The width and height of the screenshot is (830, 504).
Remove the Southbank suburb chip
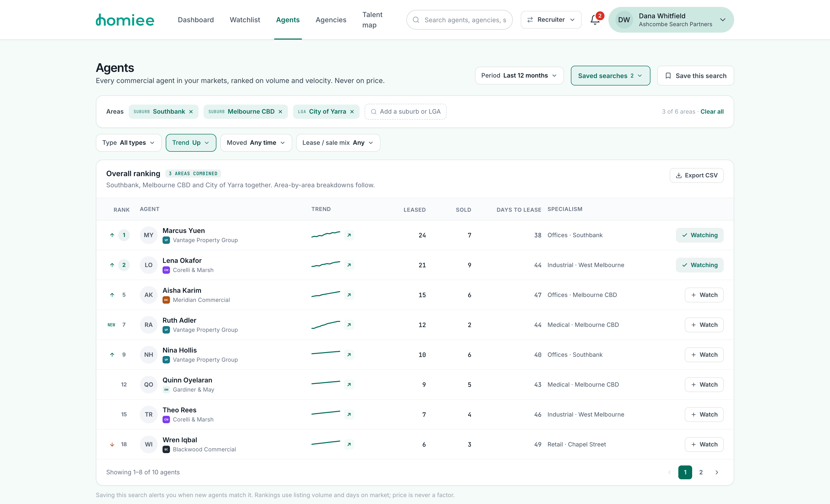pyautogui.click(x=191, y=111)
